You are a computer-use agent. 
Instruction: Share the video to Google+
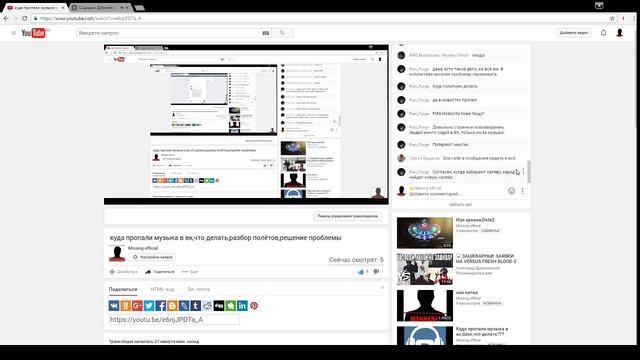137,306
